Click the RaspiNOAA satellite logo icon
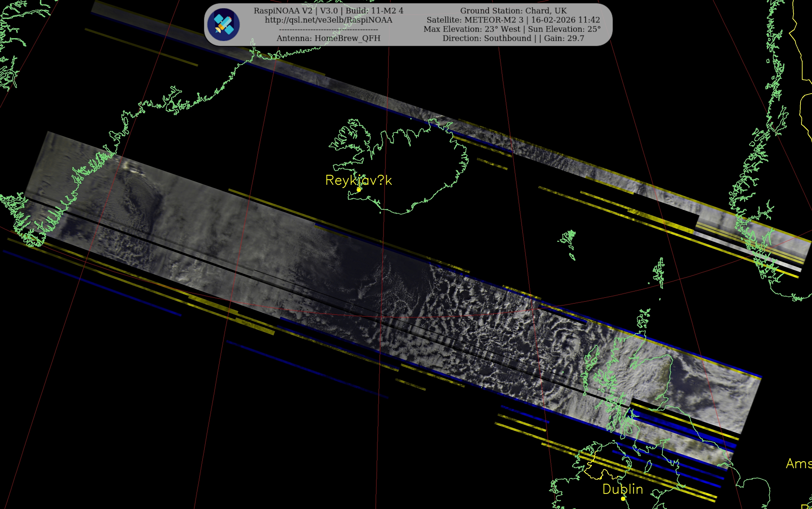This screenshot has height=509, width=812. 223,25
